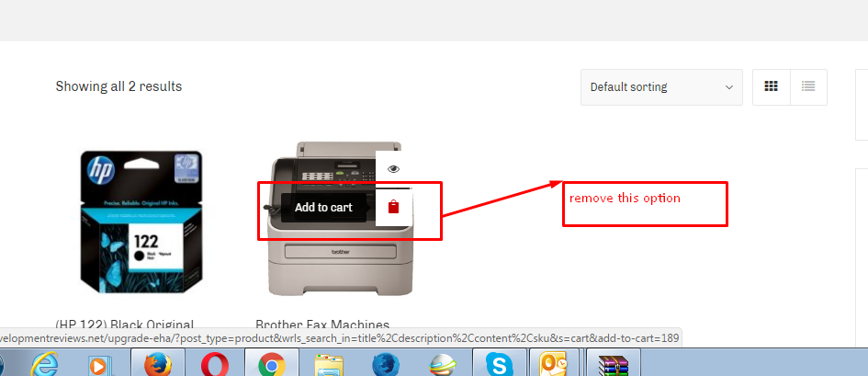Open Skype from the taskbar
868x376 pixels.
click(x=500, y=365)
